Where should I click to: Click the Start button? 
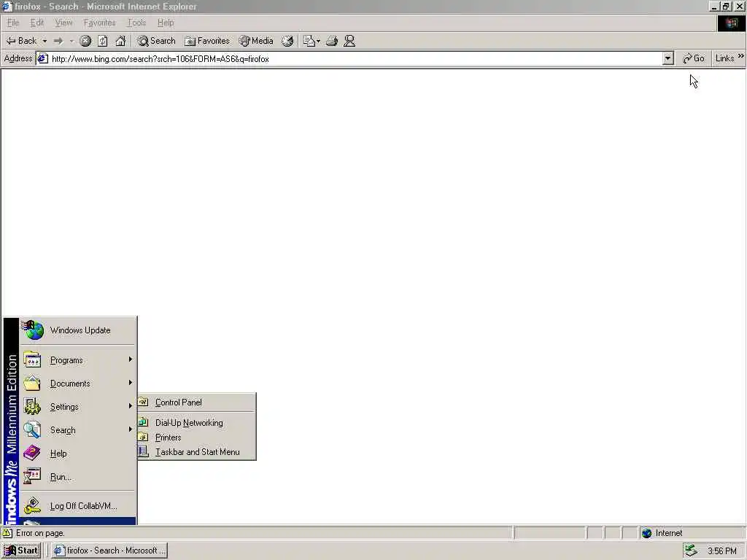pos(21,551)
